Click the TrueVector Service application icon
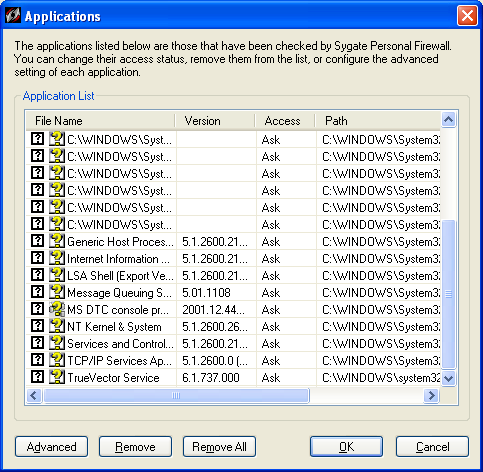This screenshot has width=483, height=472. click(x=57, y=377)
